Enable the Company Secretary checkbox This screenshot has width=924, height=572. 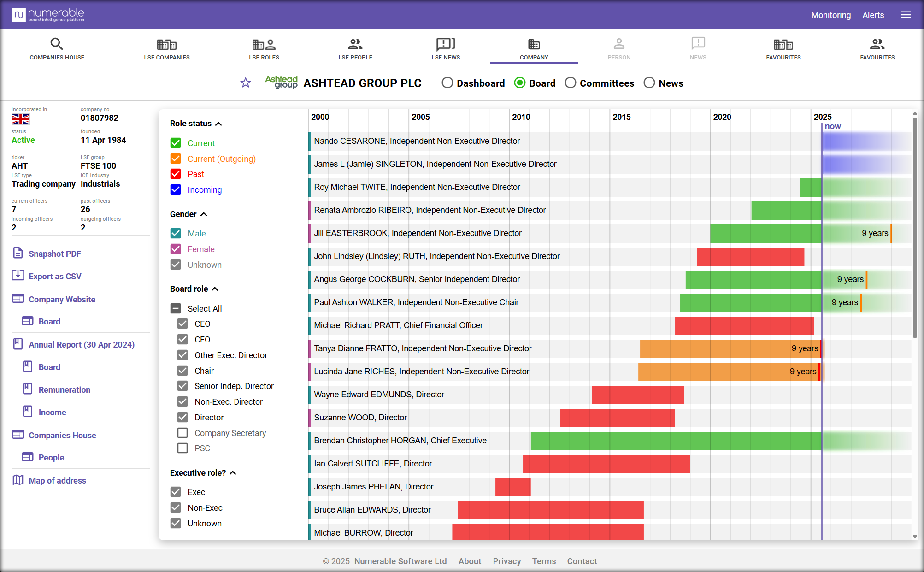182,433
